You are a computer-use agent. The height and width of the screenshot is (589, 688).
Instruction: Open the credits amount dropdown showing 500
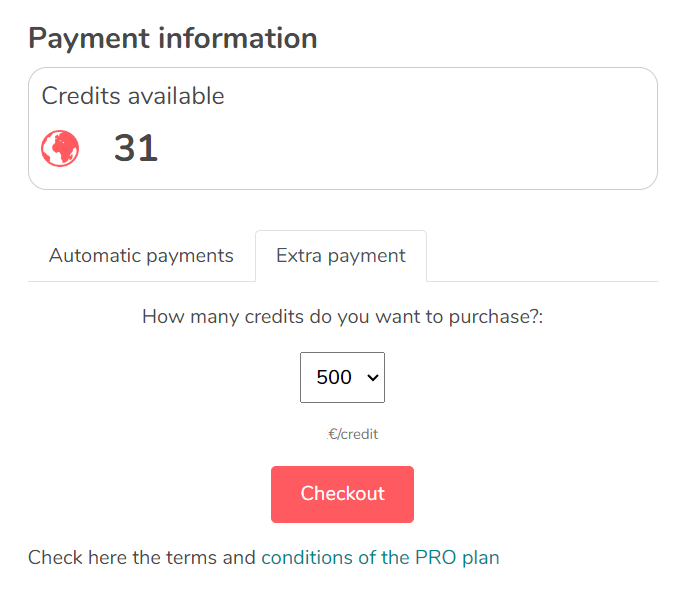342,377
